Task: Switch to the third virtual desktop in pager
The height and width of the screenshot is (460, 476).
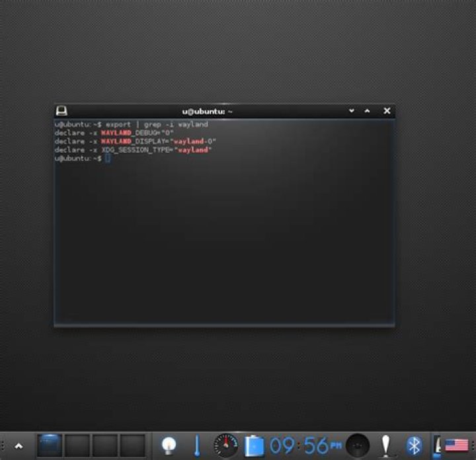Action: pyautogui.click(x=105, y=445)
